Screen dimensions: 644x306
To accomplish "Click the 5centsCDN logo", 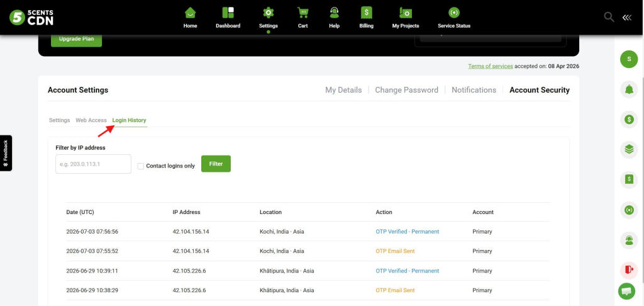I will (x=31, y=17).
